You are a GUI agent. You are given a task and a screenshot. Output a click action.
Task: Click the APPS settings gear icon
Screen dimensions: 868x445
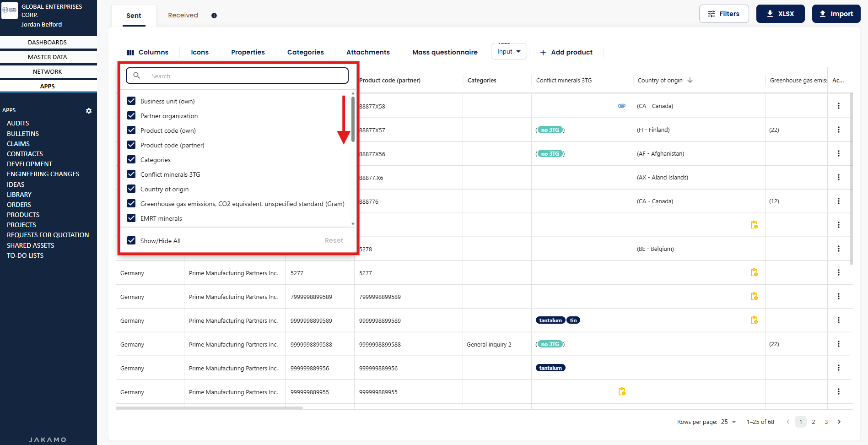pyautogui.click(x=89, y=111)
